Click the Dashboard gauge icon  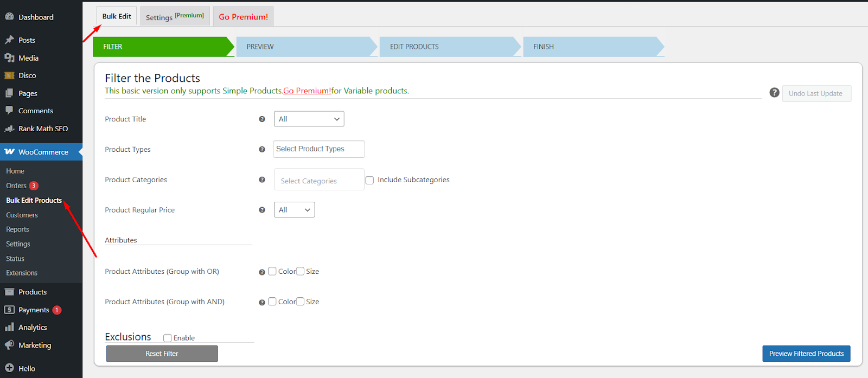pyautogui.click(x=9, y=17)
